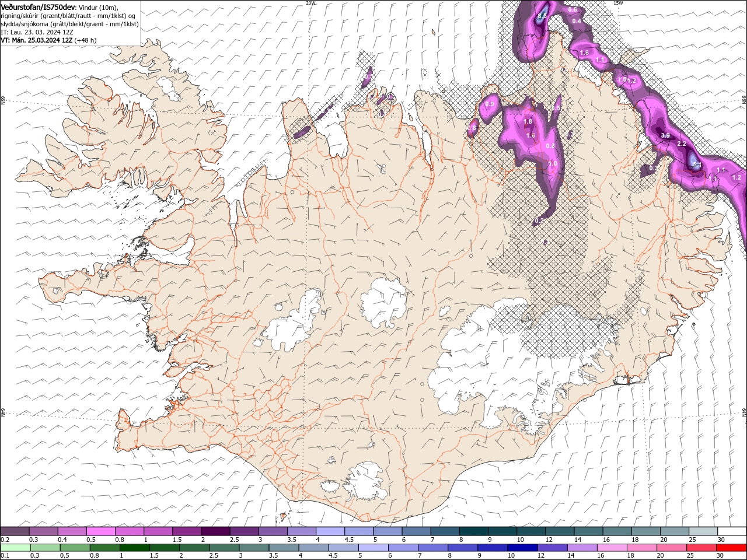747x560 pixels.
Task: Pick the crimson swatch between 25 and 30, bottom row
Action: point(701,548)
